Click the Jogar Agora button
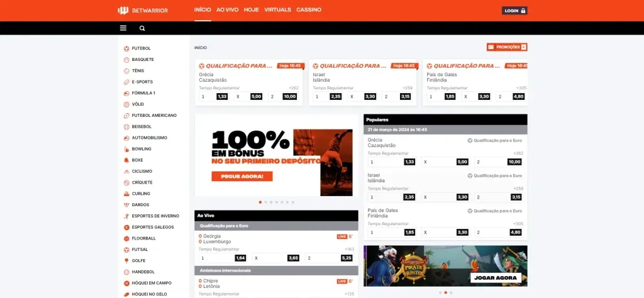Screen dimensions: 644x298 click(x=496, y=278)
